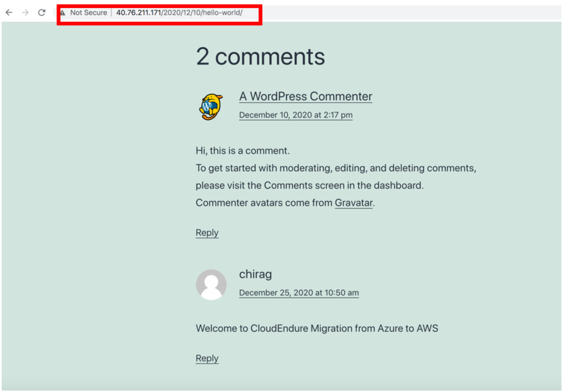Click chirag's name above his comment
564x392 pixels.
[255, 274]
